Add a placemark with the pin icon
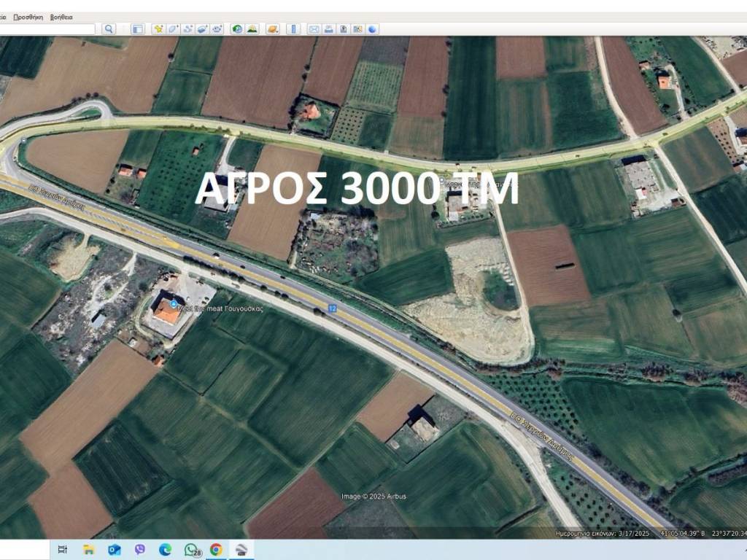747x560 pixels. pos(158,29)
